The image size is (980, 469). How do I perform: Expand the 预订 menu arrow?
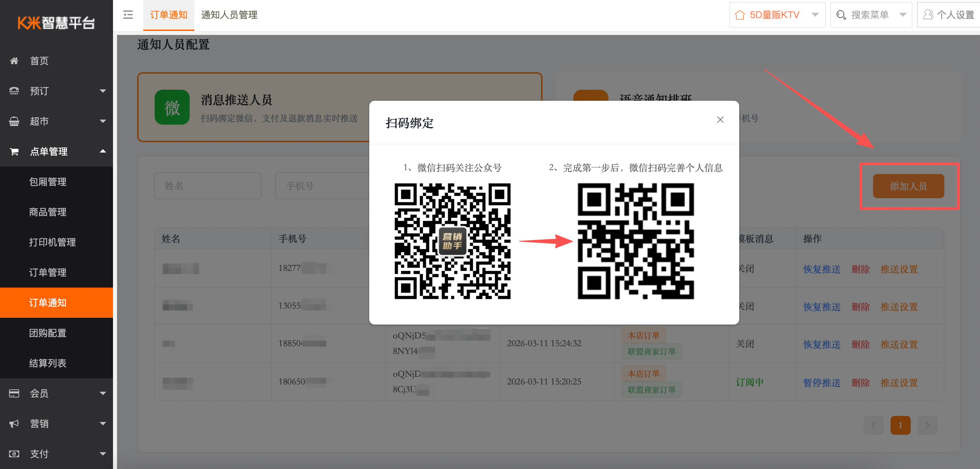point(103,91)
